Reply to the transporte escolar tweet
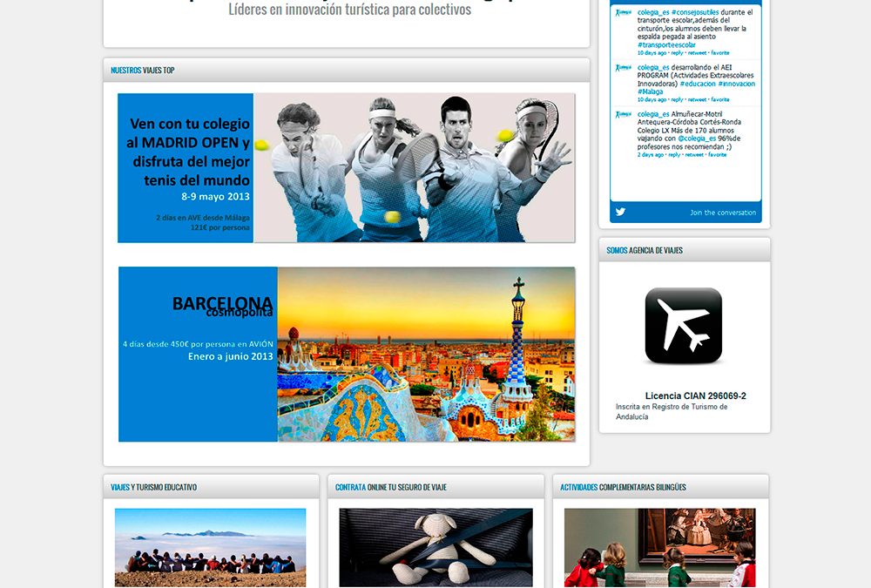The image size is (871, 588). click(x=677, y=53)
